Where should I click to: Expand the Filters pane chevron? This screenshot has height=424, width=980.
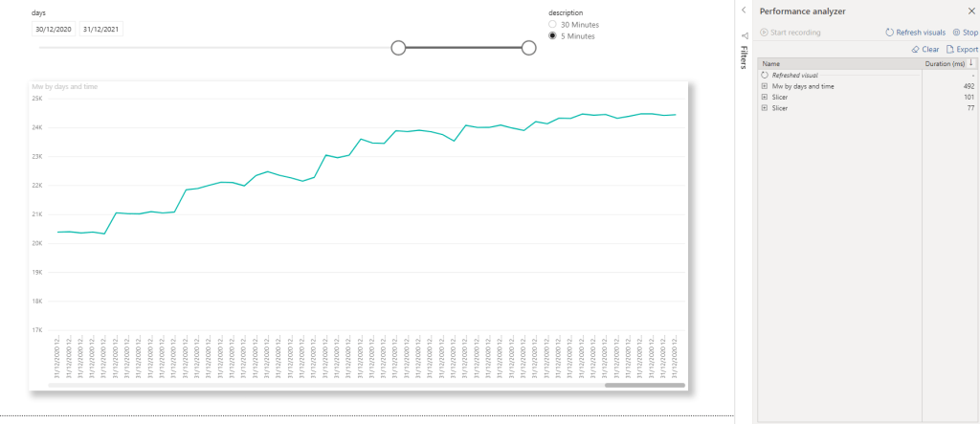coord(745,10)
